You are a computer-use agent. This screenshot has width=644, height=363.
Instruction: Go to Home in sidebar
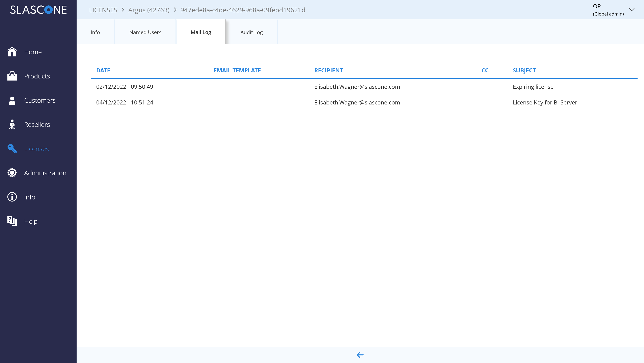(x=33, y=52)
